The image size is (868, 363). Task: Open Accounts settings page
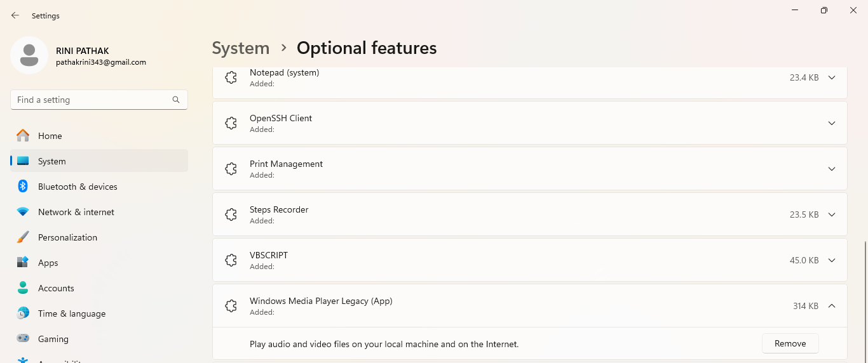(56, 288)
